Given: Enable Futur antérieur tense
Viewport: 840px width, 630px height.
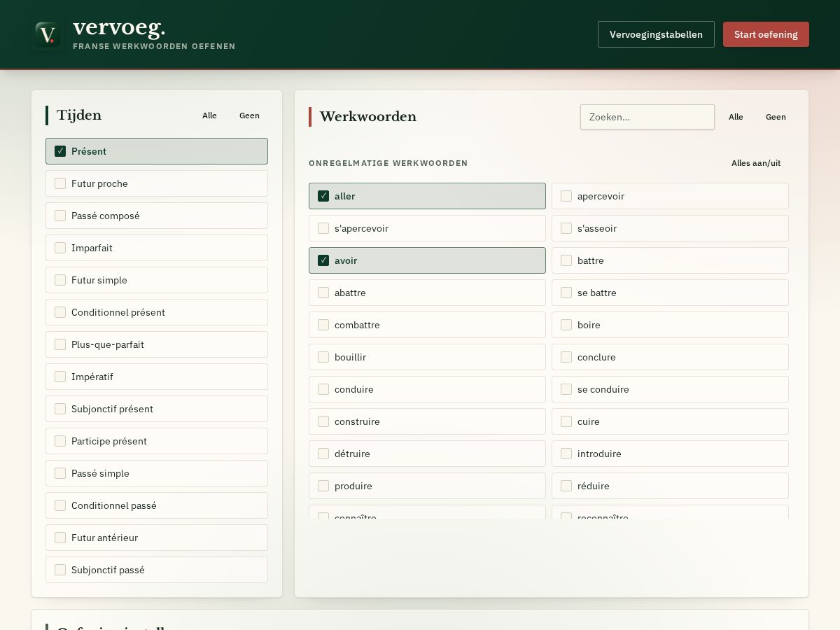Looking at the screenshot, I should [x=157, y=538].
